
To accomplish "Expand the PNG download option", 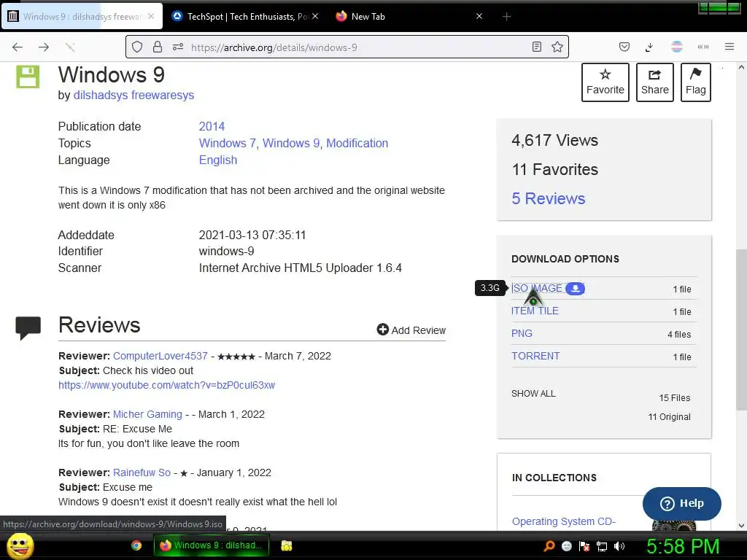I will (522, 333).
